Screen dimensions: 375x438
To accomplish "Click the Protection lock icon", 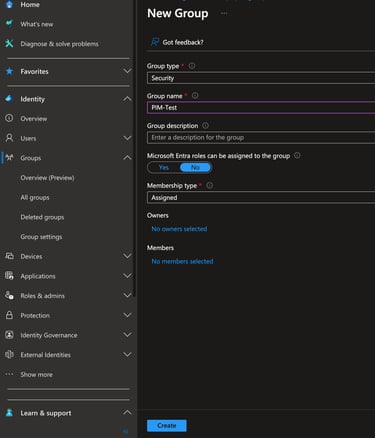I will click(9, 315).
